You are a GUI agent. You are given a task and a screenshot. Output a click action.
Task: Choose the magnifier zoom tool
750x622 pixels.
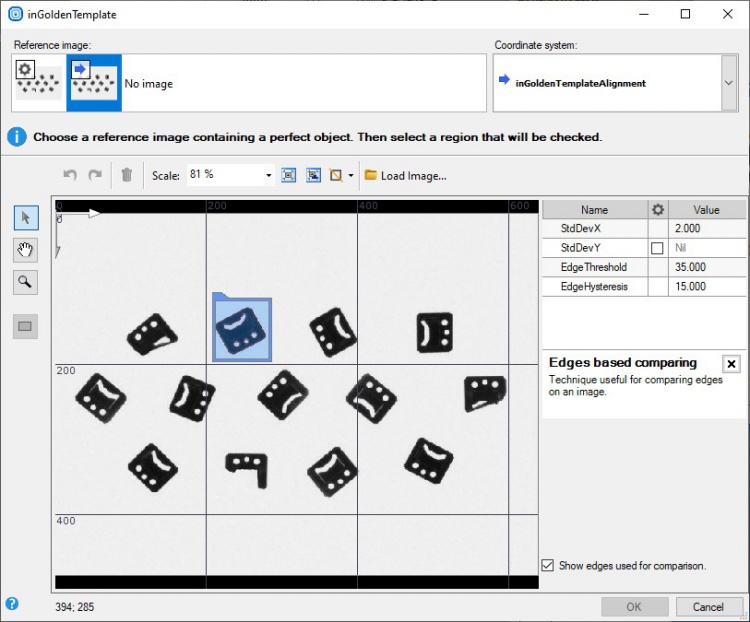click(x=26, y=282)
